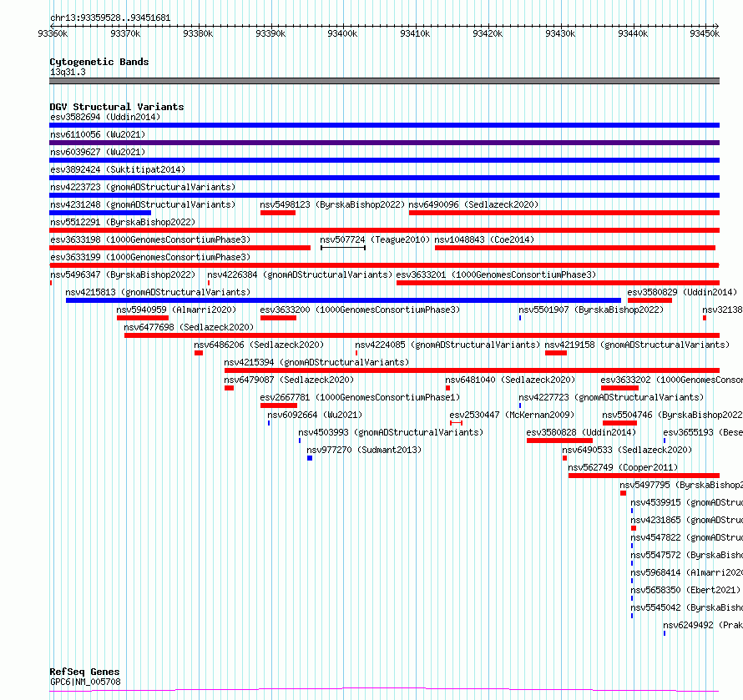Image resolution: width=743 pixels, height=700 pixels.
Task: Click the 93400k ruler tick label
Action: (x=342, y=33)
